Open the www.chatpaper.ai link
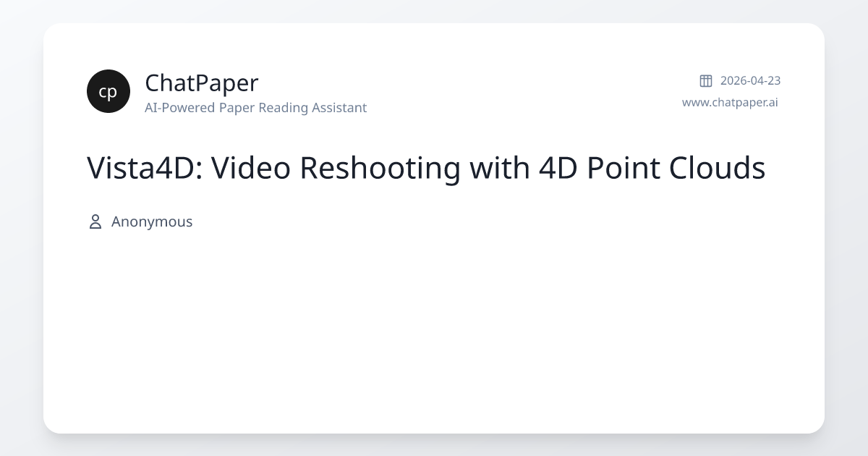The height and width of the screenshot is (456, 868). (x=730, y=102)
